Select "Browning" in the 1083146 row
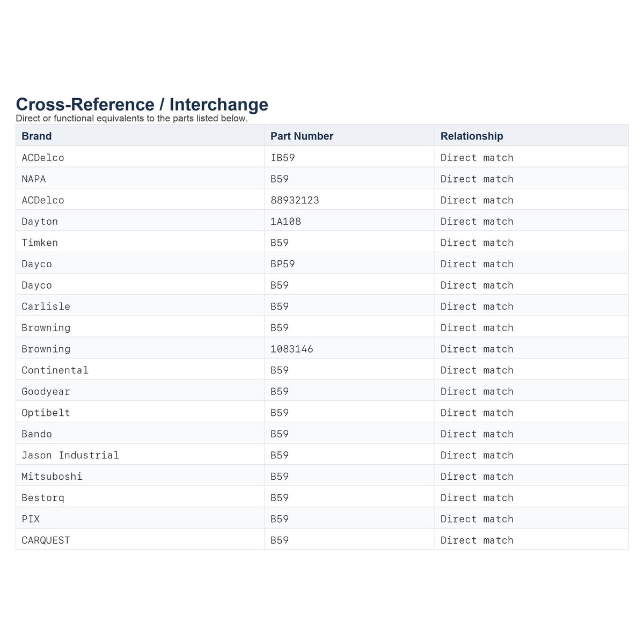644x644 pixels. (x=46, y=349)
